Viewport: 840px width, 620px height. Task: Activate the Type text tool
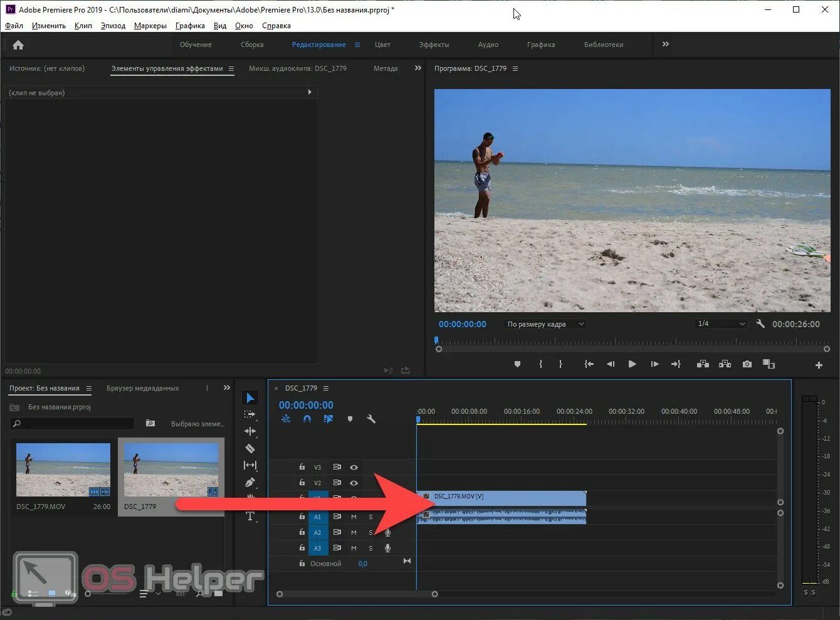click(x=250, y=517)
